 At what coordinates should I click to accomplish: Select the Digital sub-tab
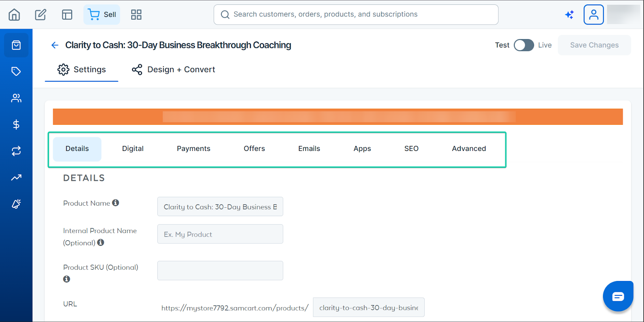click(x=133, y=149)
